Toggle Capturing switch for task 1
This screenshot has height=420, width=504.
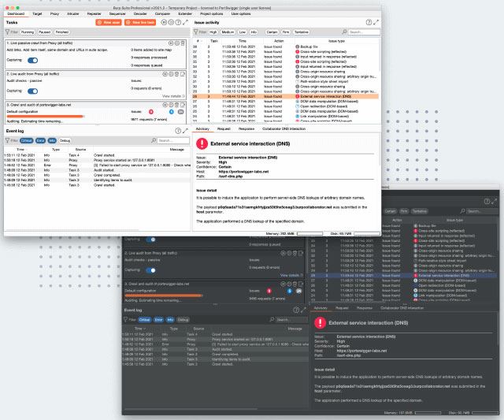(x=33, y=60)
